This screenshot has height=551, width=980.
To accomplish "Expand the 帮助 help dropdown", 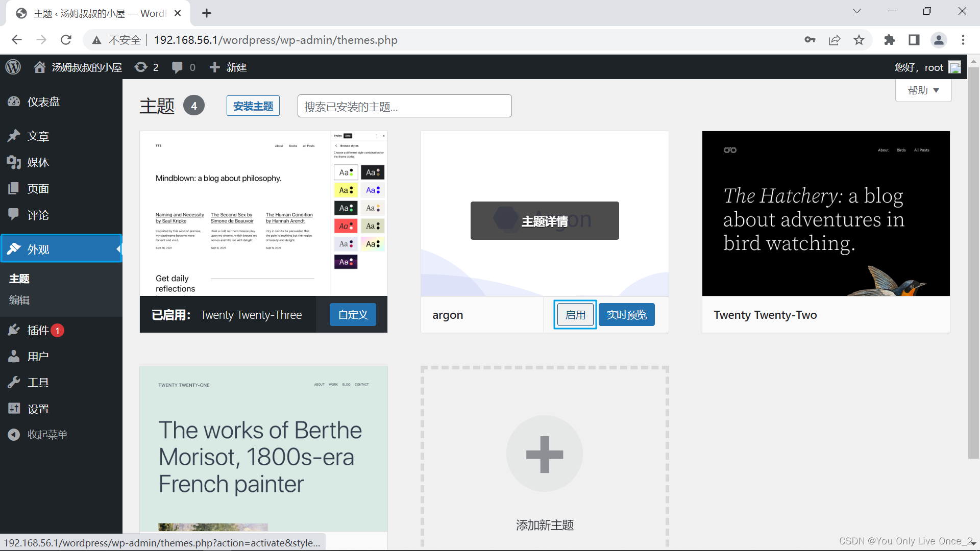I will pos(923,90).
